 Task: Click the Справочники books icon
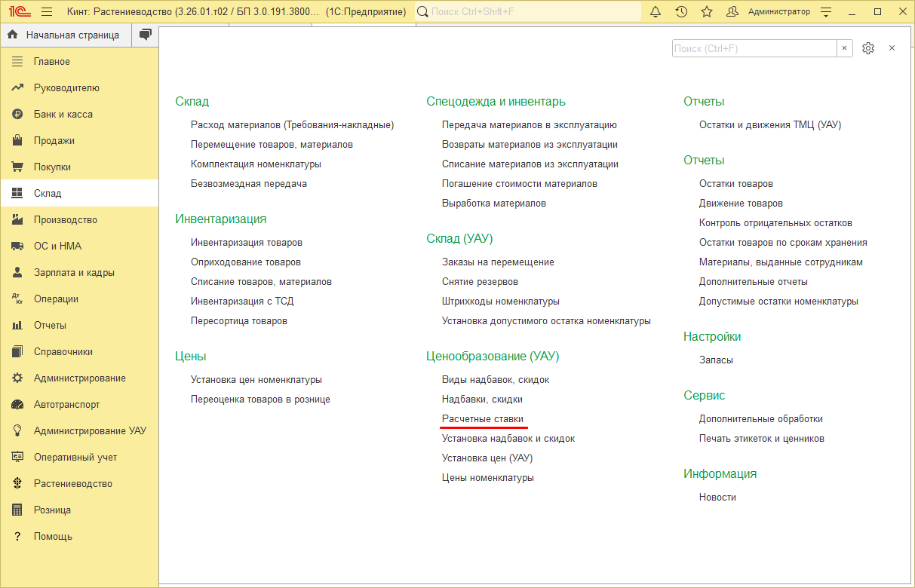(x=17, y=352)
